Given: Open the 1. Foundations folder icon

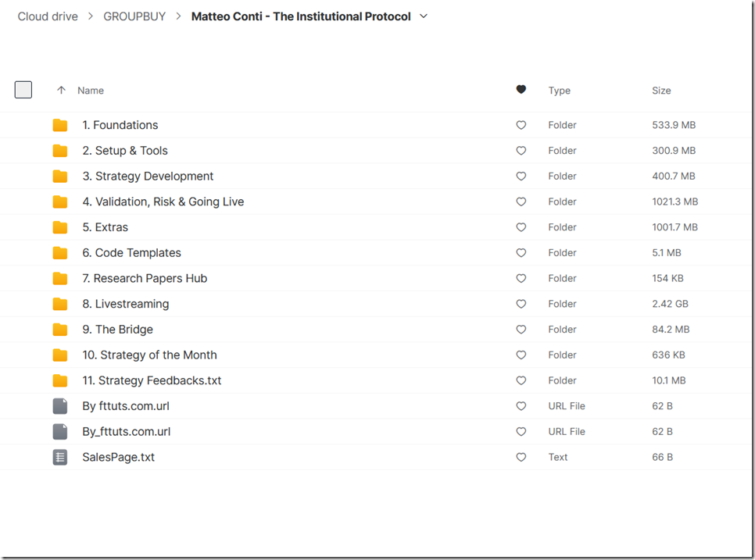Looking at the screenshot, I should 60,125.
